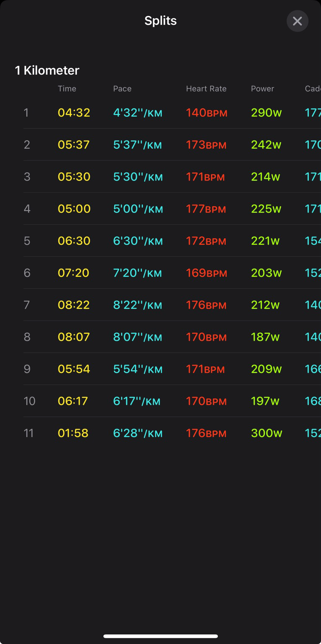Tap the Pace column header

click(122, 89)
